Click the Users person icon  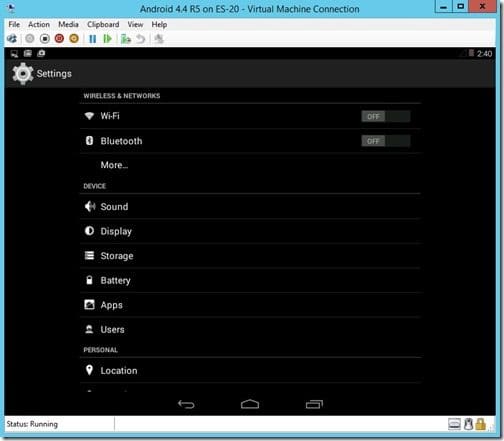click(89, 329)
